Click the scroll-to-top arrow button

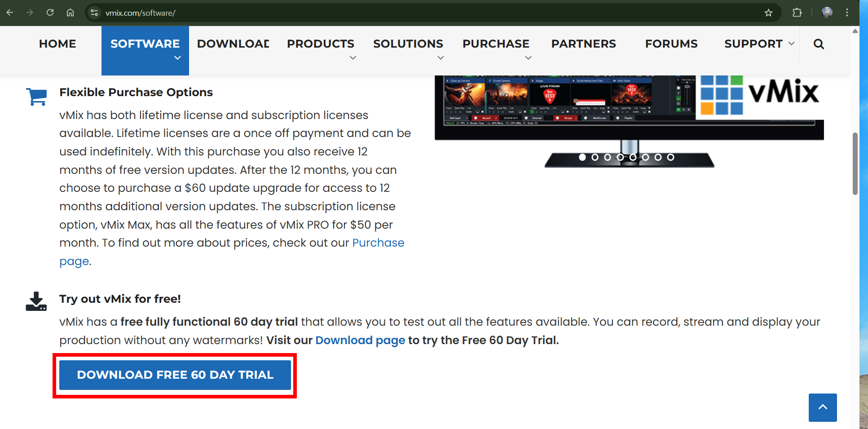pos(823,407)
